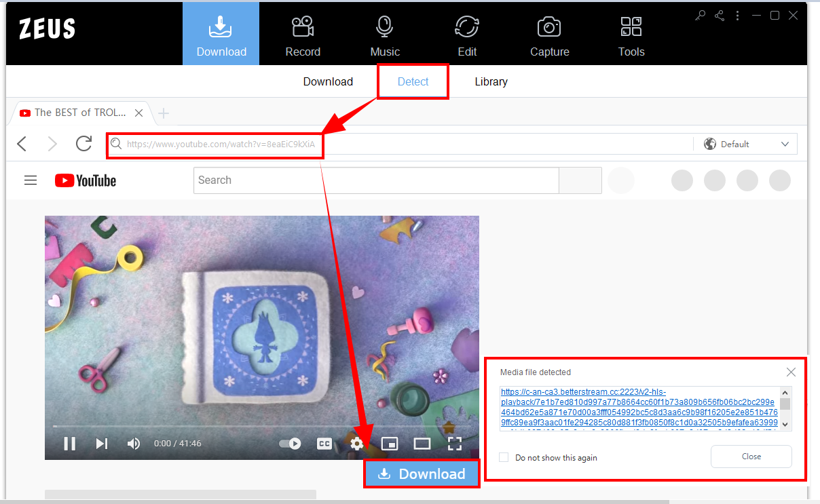Open the YouTube hamburger menu

pyautogui.click(x=31, y=180)
